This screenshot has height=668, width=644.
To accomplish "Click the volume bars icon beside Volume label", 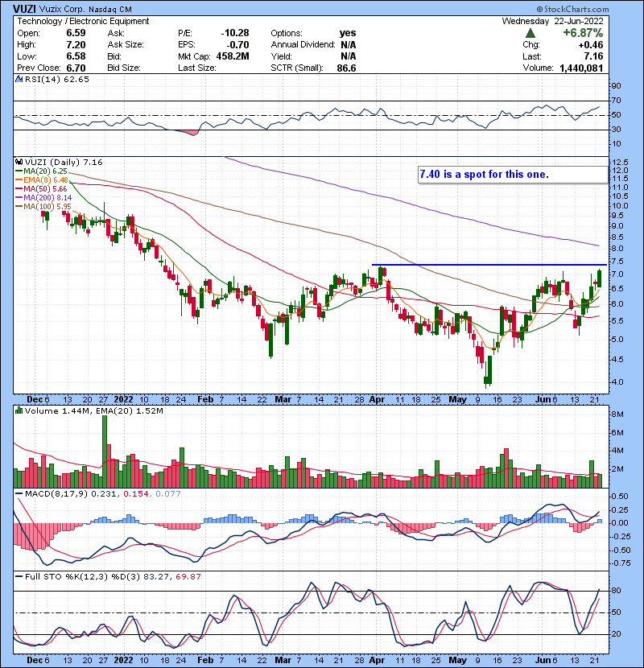I will pyautogui.click(x=19, y=410).
